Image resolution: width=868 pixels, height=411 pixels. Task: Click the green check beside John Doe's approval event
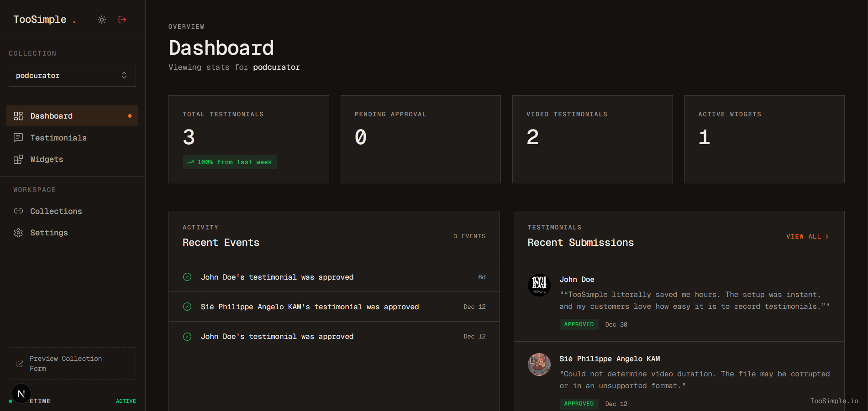pos(187,277)
